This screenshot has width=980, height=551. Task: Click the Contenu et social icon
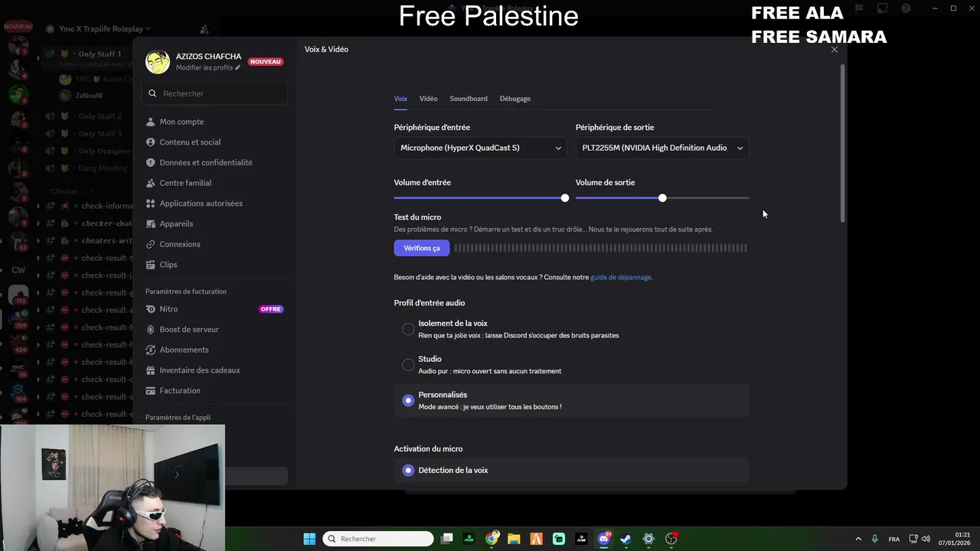[151, 142]
